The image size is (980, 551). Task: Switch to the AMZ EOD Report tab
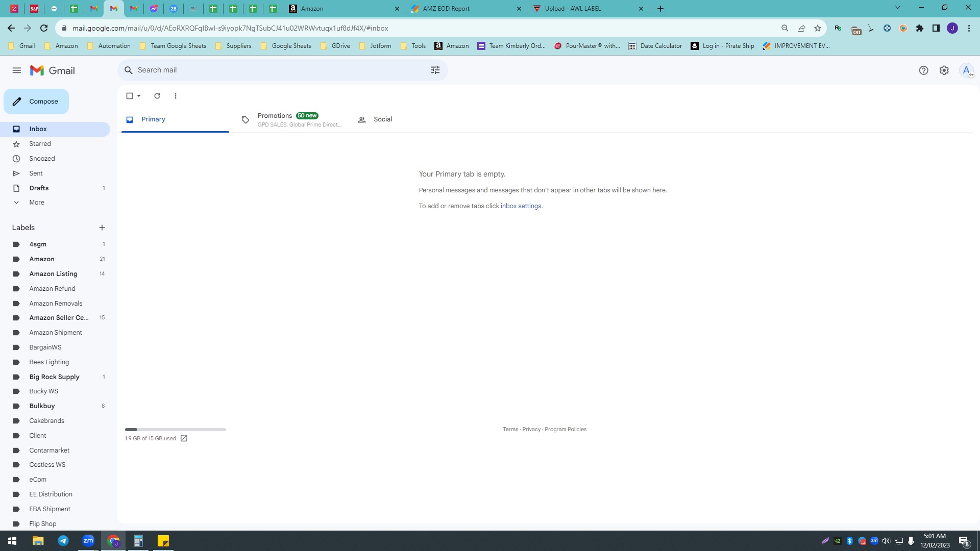tap(466, 9)
